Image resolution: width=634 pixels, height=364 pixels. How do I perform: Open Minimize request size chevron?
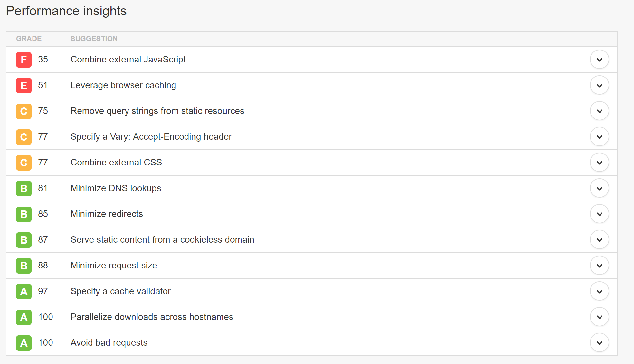[599, 266]
